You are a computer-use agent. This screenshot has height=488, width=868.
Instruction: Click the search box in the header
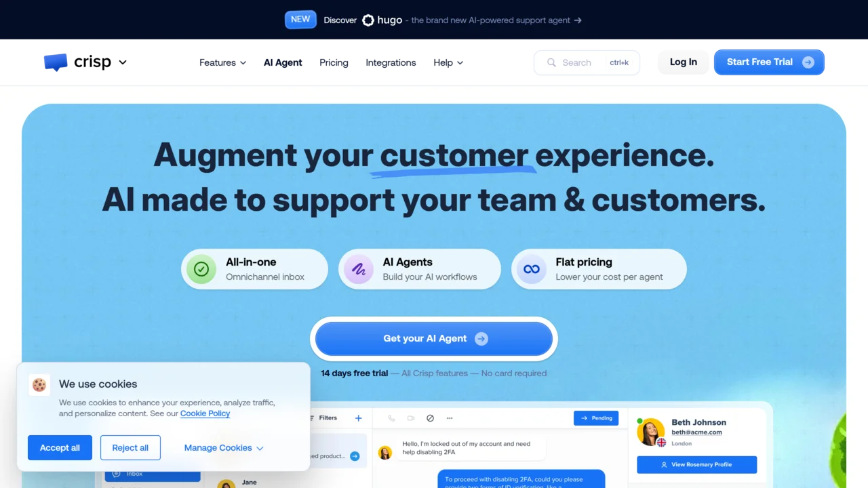587,62
